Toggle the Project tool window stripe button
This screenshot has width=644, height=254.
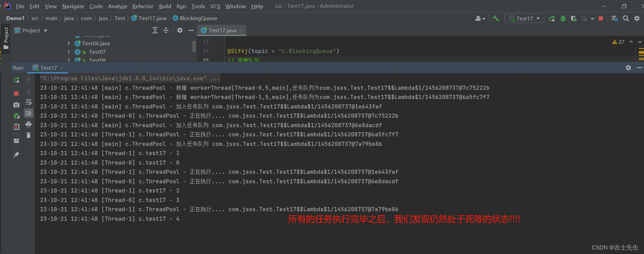(x=6, y=38)
